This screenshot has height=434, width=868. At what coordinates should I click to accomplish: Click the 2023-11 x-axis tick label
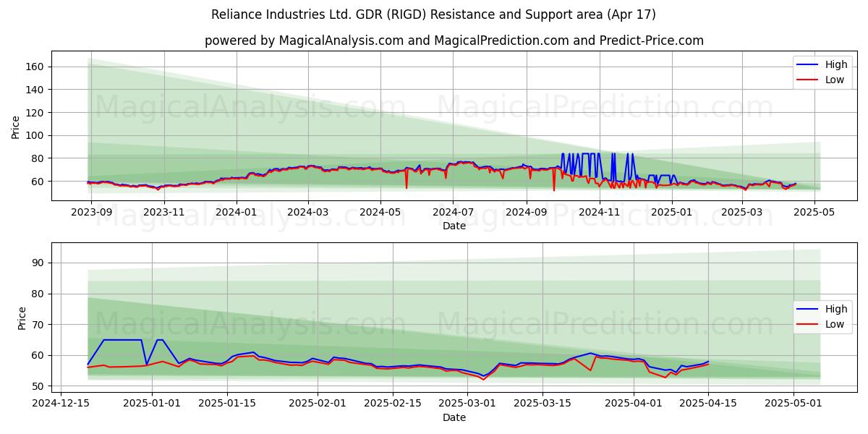[163, 212]
